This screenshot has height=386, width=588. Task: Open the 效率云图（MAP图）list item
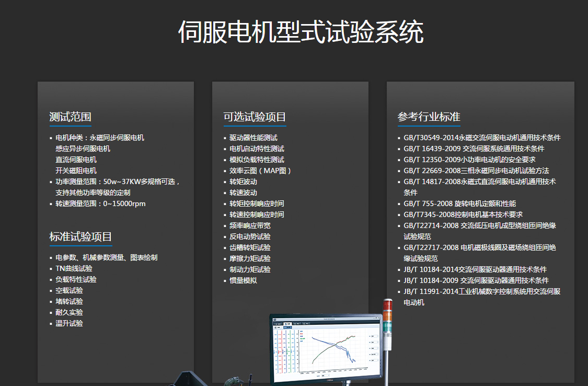[260, 171]
